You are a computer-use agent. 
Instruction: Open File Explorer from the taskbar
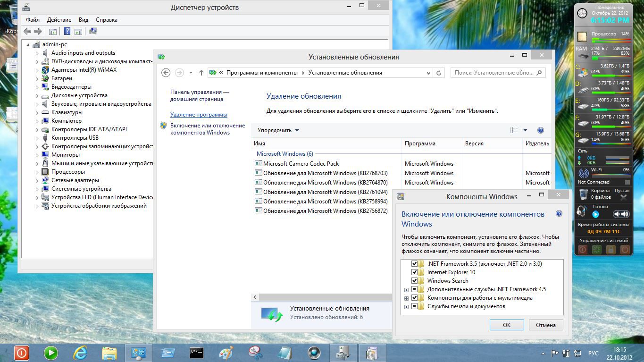[x=109, y=353]
